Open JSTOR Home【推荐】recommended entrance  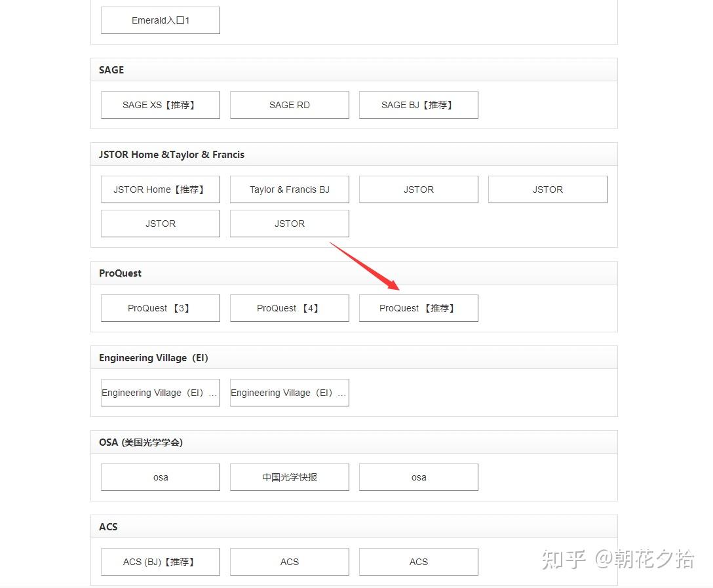pos(160,189)
